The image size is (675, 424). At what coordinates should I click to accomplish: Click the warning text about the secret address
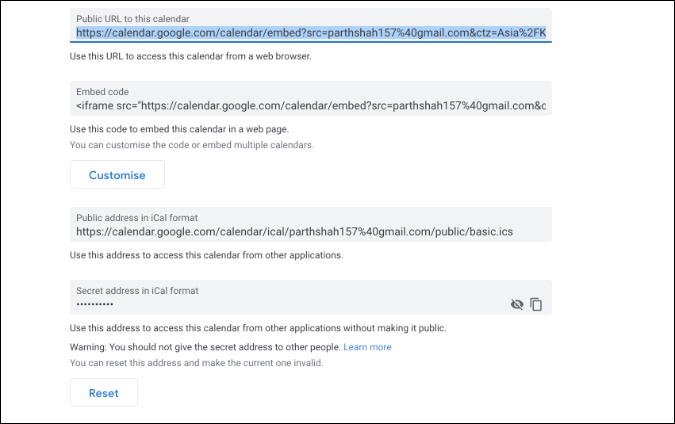click(205, 347)
